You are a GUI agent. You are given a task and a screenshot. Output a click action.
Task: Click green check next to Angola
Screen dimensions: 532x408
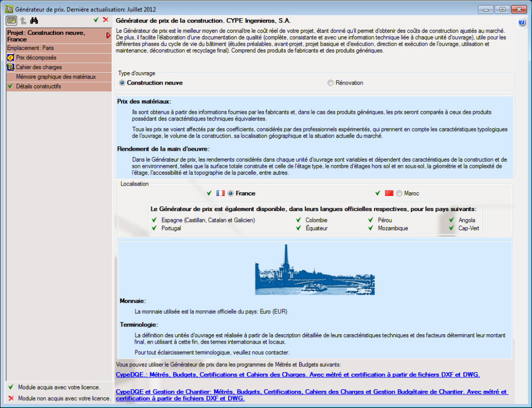point(451,220)
